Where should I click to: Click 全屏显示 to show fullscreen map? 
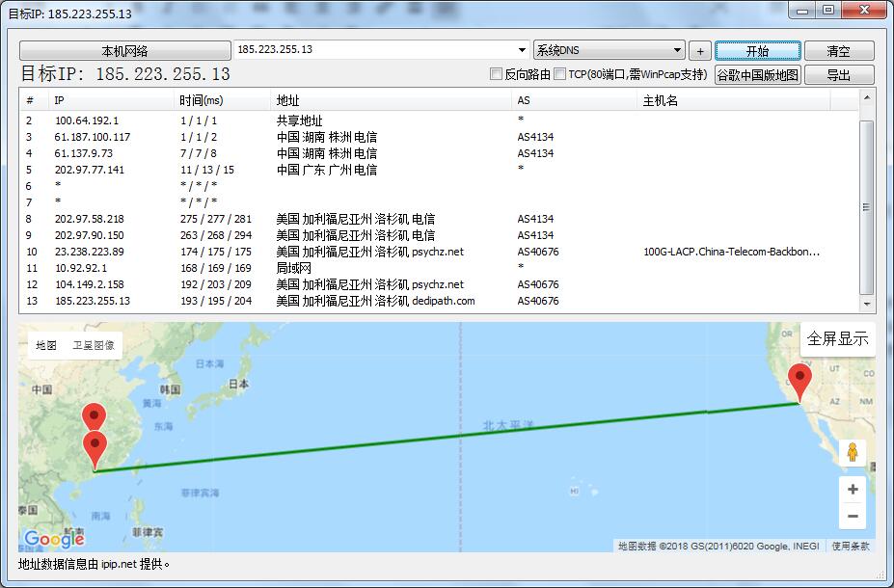pos(837,339)
